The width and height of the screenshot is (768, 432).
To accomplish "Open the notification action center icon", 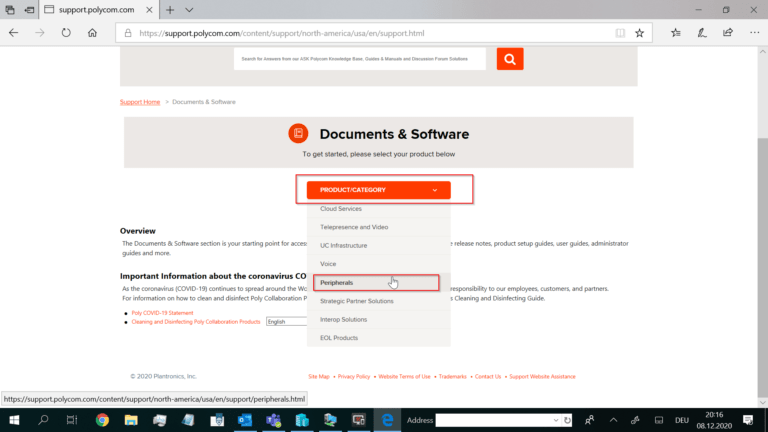I will coord(748,420).
